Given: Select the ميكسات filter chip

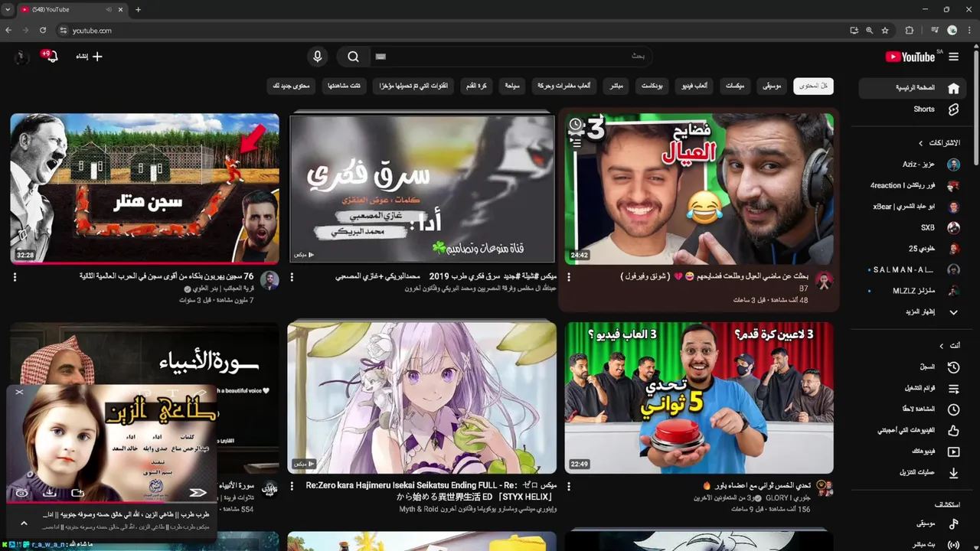Looking at the screenshot, I should [735, 86].
